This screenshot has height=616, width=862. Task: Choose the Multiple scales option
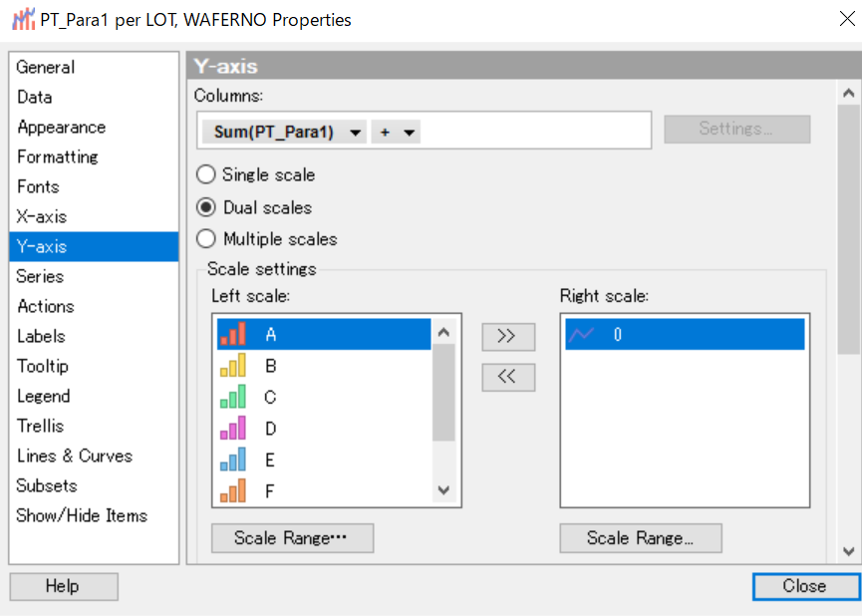[x=206, y=239]
